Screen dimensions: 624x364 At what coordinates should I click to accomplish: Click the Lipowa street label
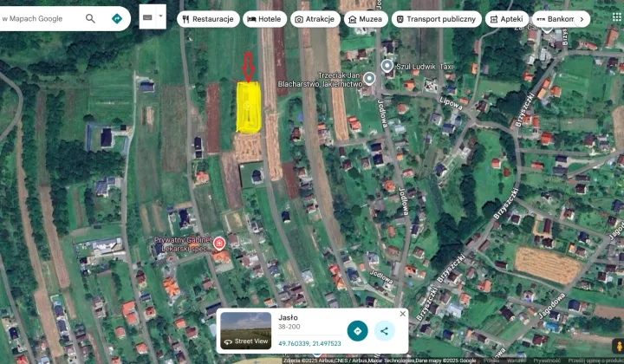point(451,103)
